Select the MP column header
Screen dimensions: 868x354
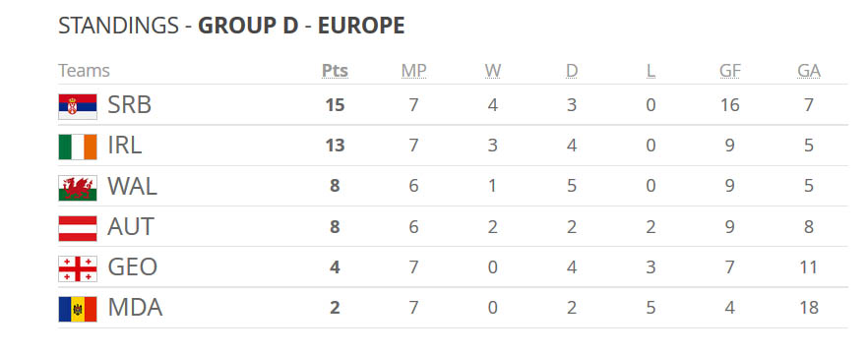coord(414,71)
